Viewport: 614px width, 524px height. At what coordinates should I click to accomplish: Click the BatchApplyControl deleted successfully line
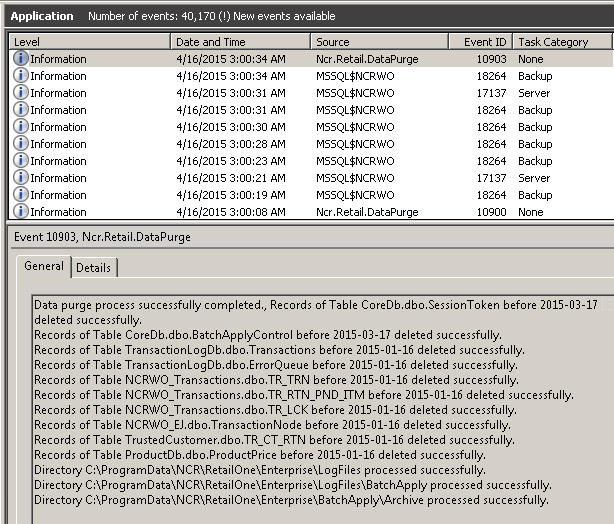268,335
